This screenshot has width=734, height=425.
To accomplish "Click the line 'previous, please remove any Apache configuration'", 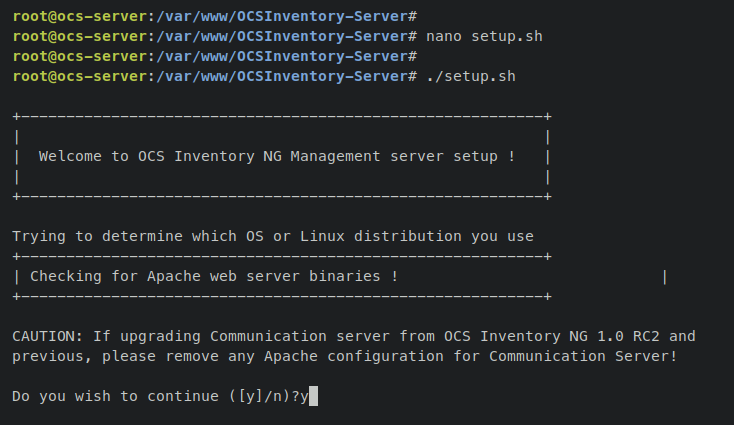I will coord(345,357).
